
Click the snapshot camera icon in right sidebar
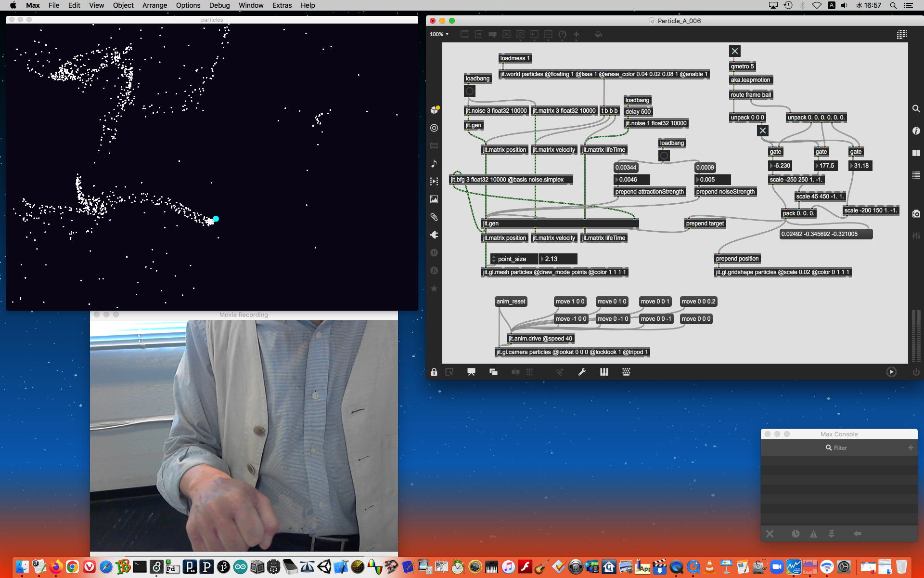pyautogui.click(x=916, y=214)
